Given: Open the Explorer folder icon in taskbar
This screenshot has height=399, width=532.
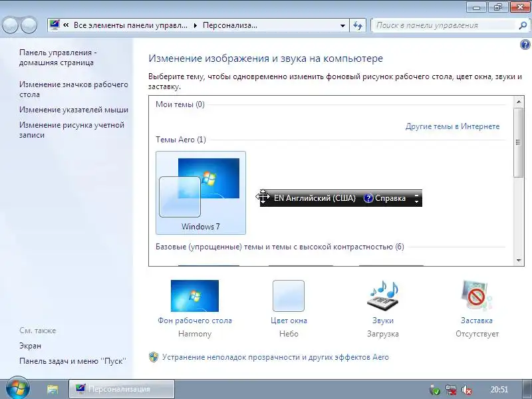Looking at the screenshot, I should [53, 389].
